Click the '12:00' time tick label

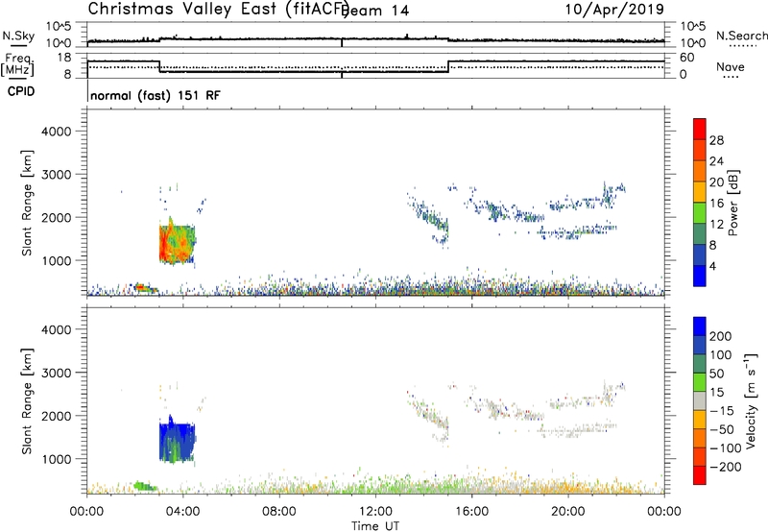coord(375,512)
